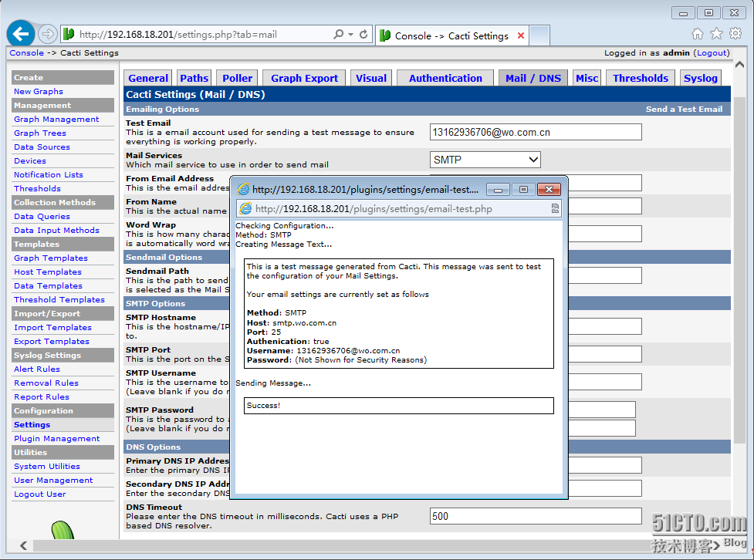The width and height of the screenshot is (754, 560).
Task: Open Removal Rules in sidebar
Action: (46, 383)
